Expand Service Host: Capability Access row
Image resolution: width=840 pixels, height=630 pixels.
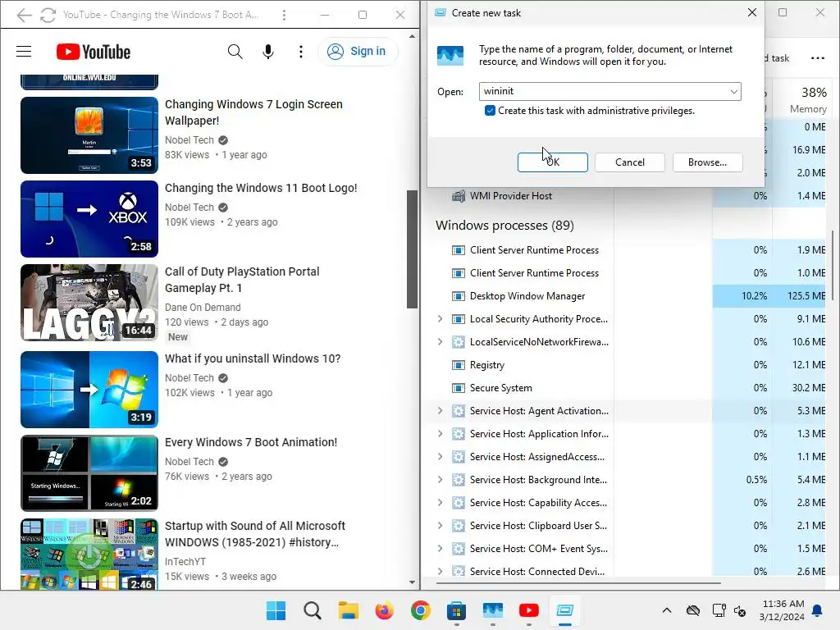pyautogui.click(x=440, y=503)
